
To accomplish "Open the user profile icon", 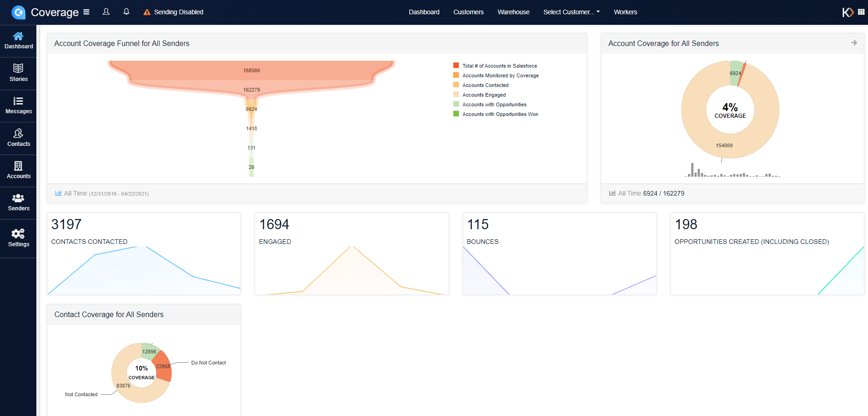I will point(106,12).
